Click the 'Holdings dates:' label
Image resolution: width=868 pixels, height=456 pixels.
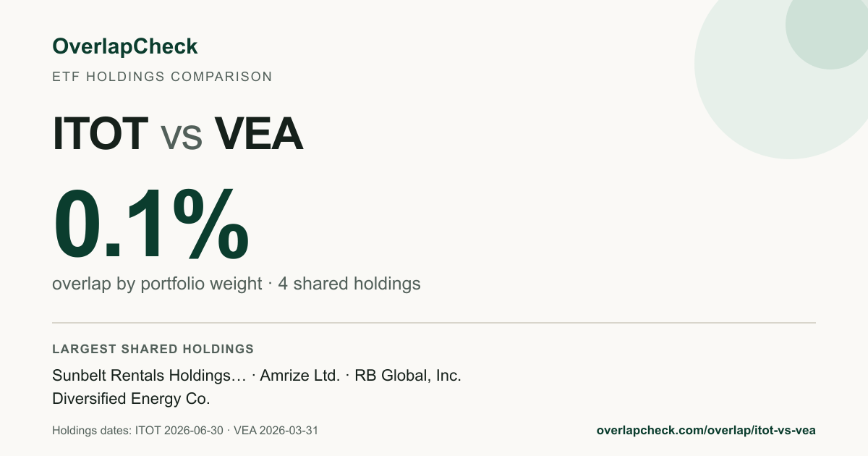point(92,431)
